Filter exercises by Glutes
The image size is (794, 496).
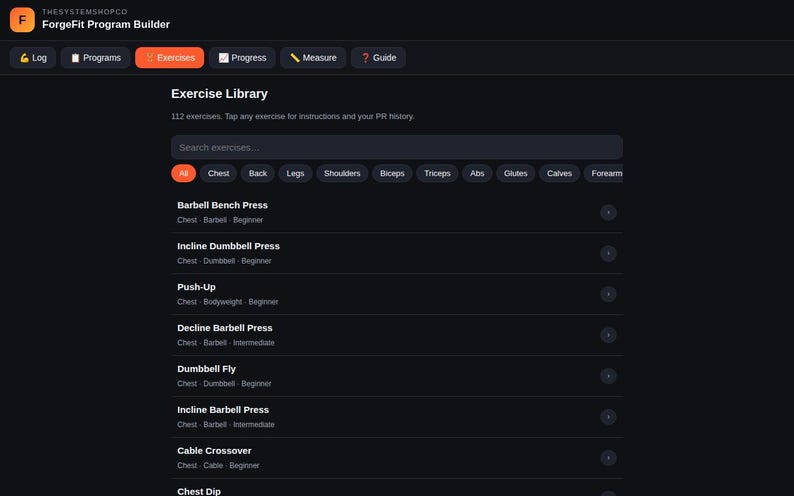coord(515,173)
